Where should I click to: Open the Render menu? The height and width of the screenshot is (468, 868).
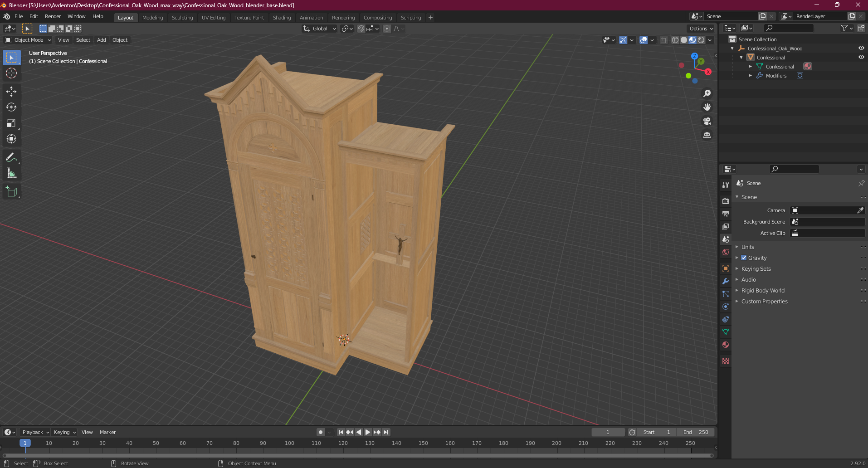tap(53, 16)
